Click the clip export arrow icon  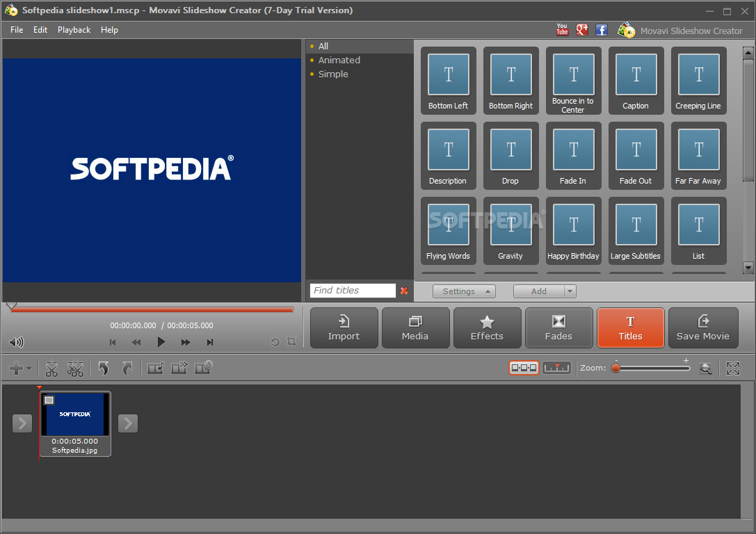pos(179,369)
